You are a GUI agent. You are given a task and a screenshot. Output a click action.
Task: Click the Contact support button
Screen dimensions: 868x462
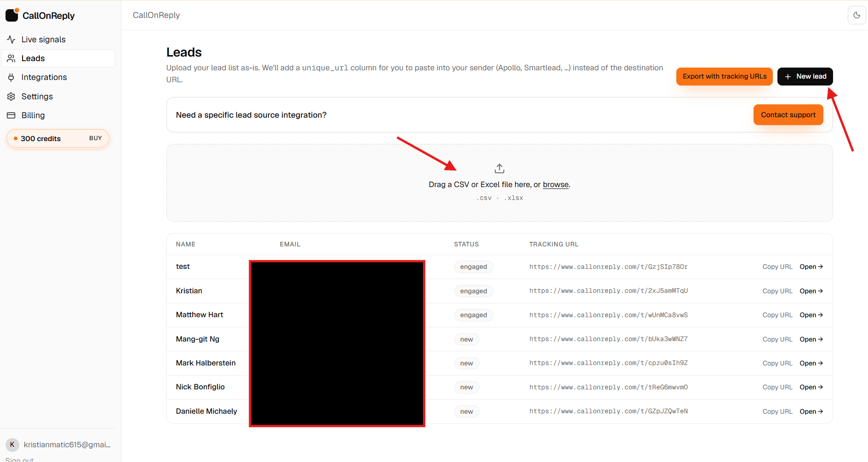(x=788, y=115)
